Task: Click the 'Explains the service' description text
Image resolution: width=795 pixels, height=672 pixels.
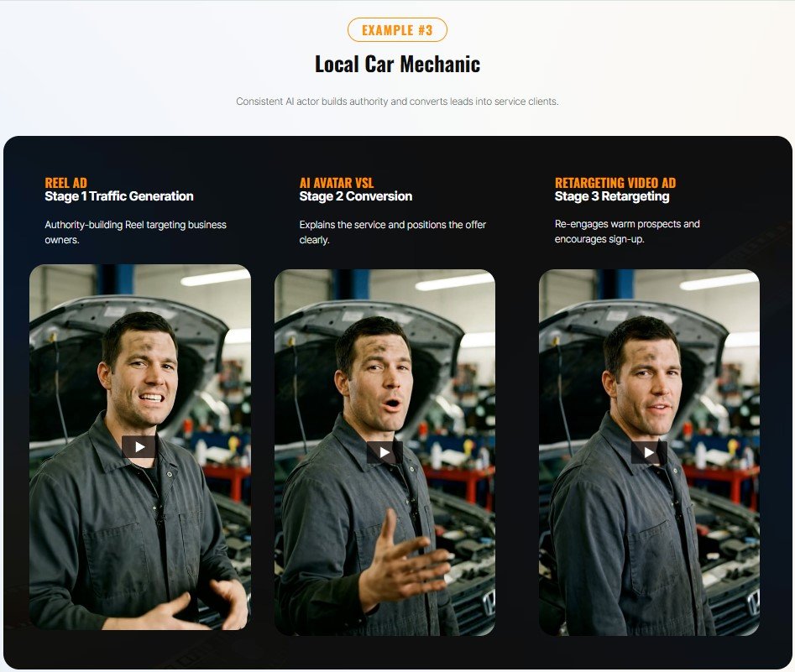Action: [x=393, y=232]
